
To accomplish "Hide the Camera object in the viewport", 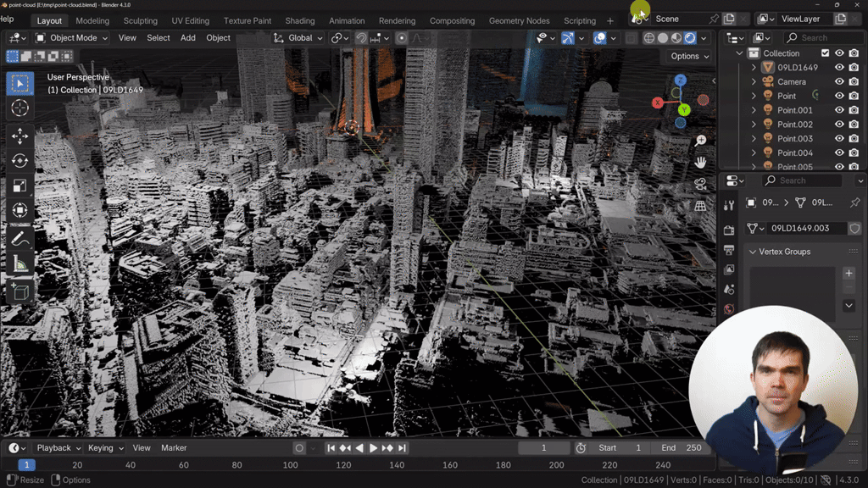I will (840, 82).
